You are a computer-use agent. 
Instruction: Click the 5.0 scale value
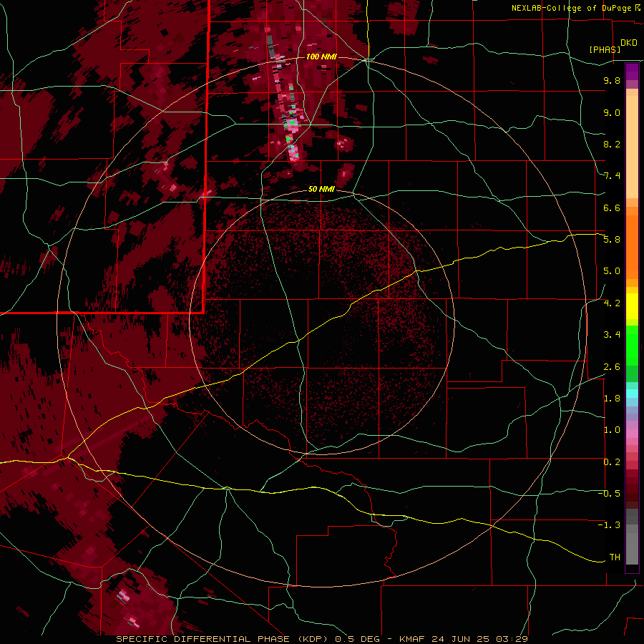612,271
